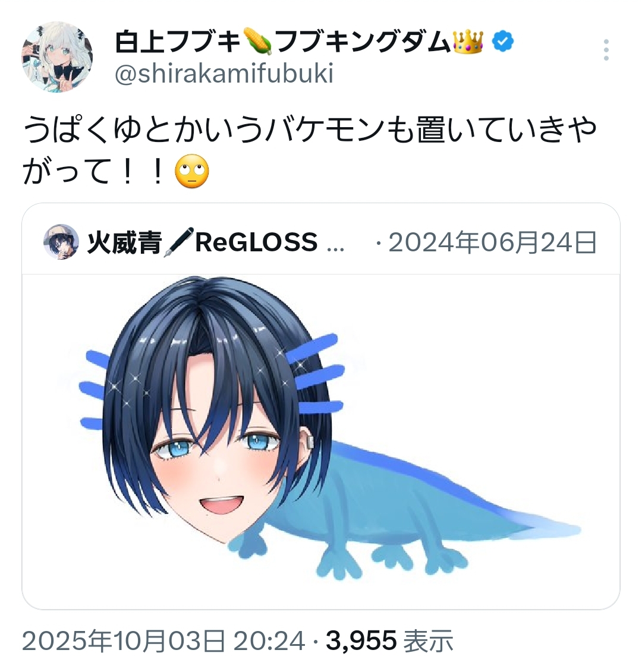Click the eye-roll emoji in tweet text
The width and height of the screenshot is (642, 672).
[191, 172]
